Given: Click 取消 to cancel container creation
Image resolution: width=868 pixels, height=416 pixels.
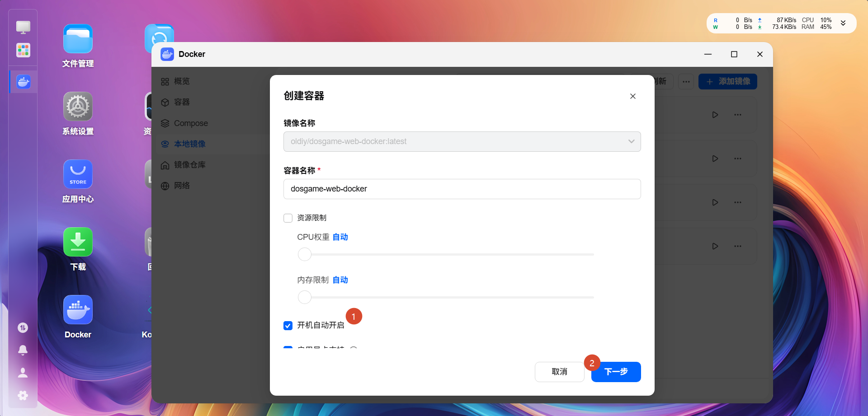Looking at the screenshot, I should 560,372.
